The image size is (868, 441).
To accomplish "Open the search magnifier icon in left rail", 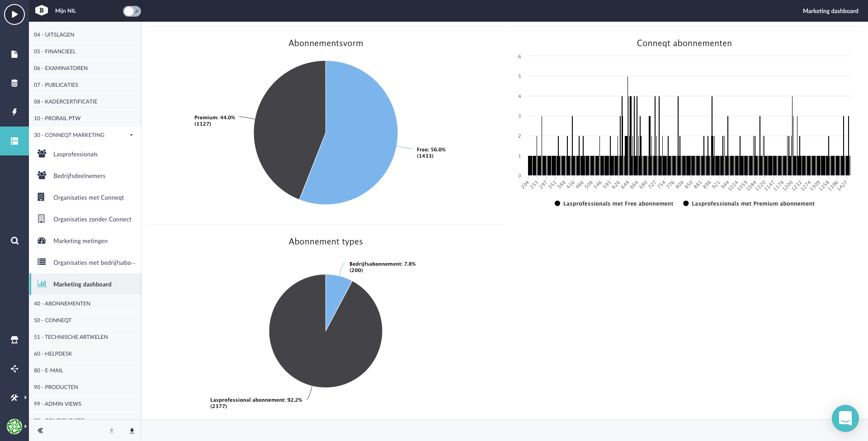I will pos(14,240).
